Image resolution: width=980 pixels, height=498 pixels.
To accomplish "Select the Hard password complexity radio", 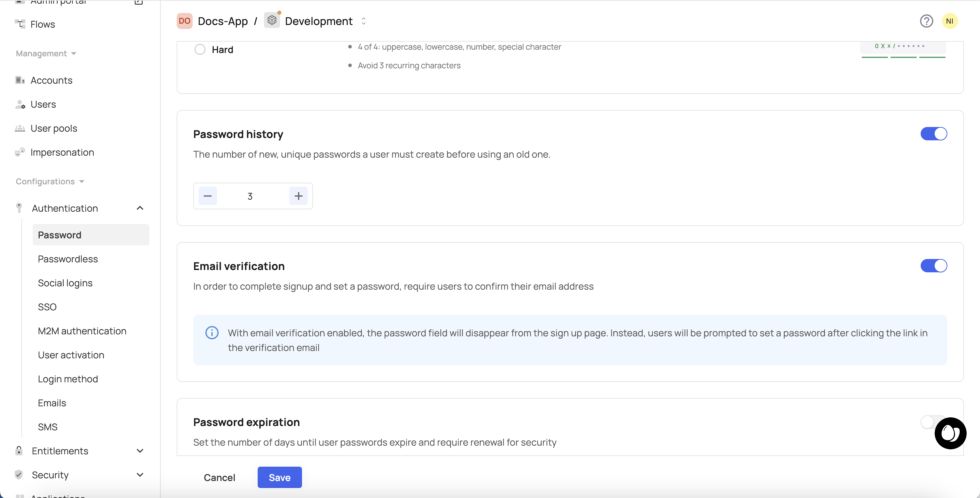I will tap(200, 49).
